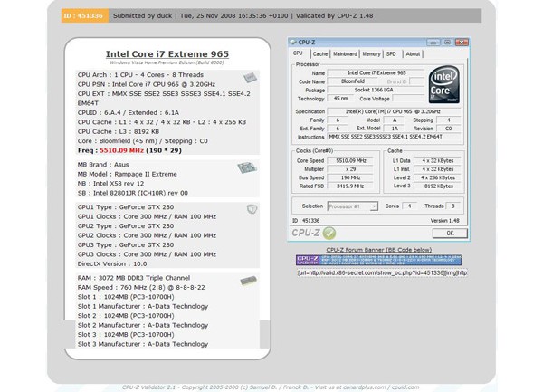Select the SPD tab
The image size is (543, 392).
[391, 54]
